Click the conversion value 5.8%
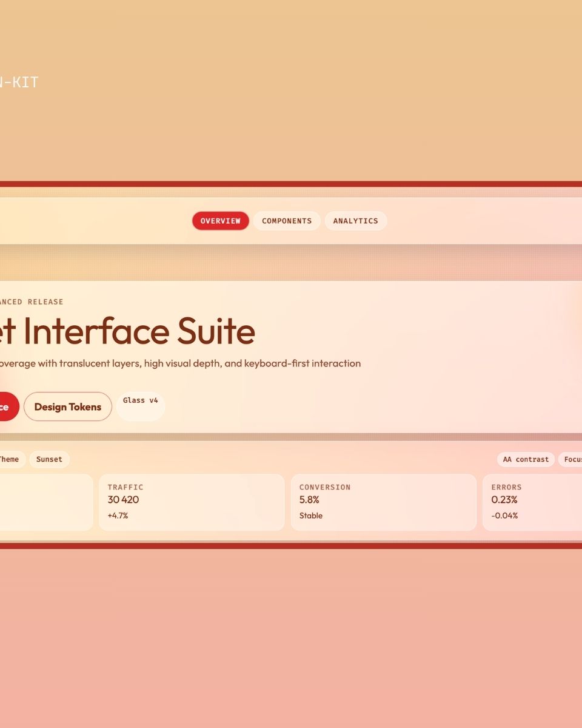Screen dimensions: 582x728 point(309,500)
